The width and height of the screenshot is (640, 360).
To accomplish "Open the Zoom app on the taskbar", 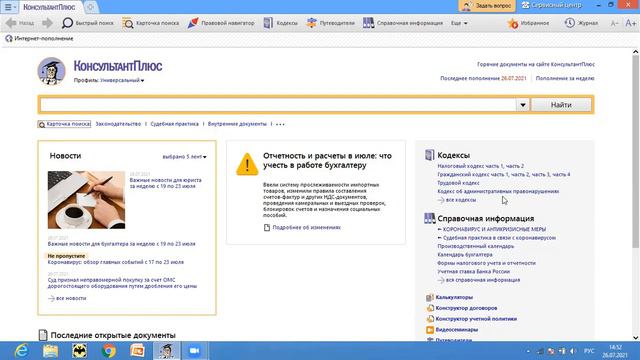I will (195, 351).
